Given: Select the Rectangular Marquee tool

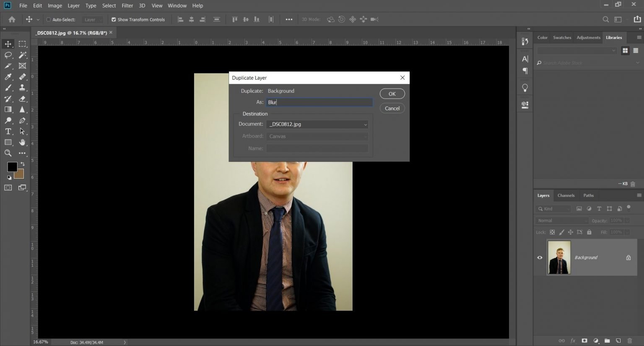Looking at the screenshot, I should pyautogui.click(x=22, y=44).
